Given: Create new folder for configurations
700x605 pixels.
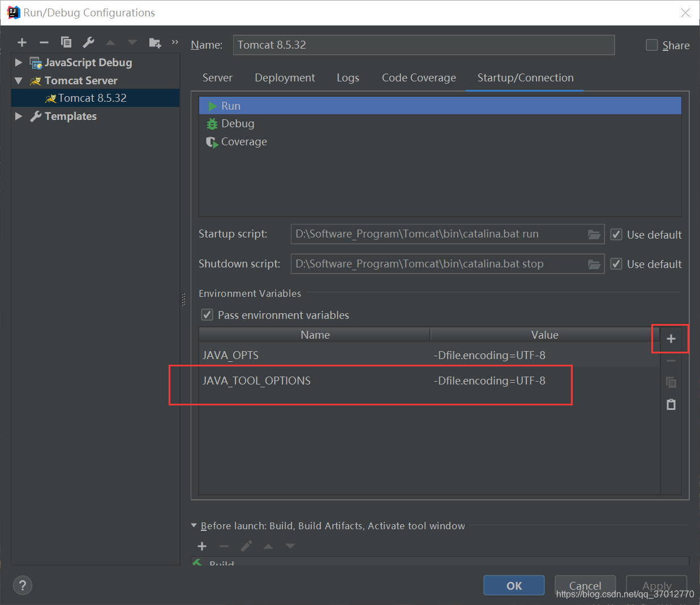Looking at the screenshot, I should click(x=154, y=42).
